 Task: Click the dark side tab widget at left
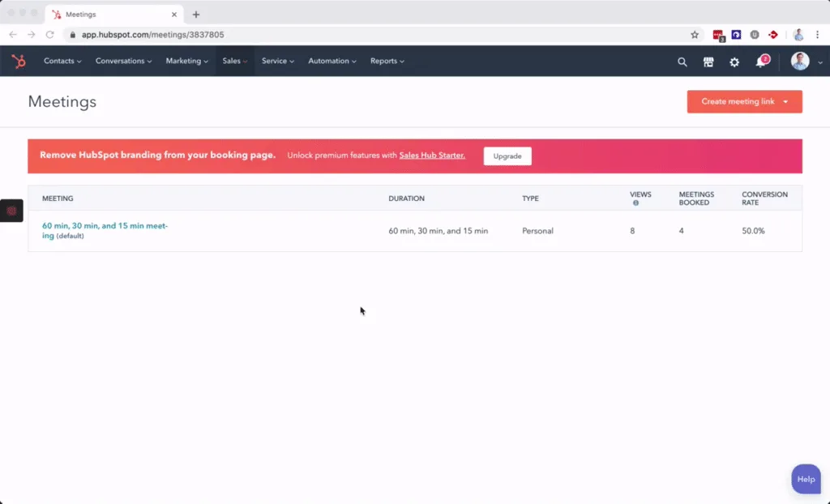[x=11, y=211]
